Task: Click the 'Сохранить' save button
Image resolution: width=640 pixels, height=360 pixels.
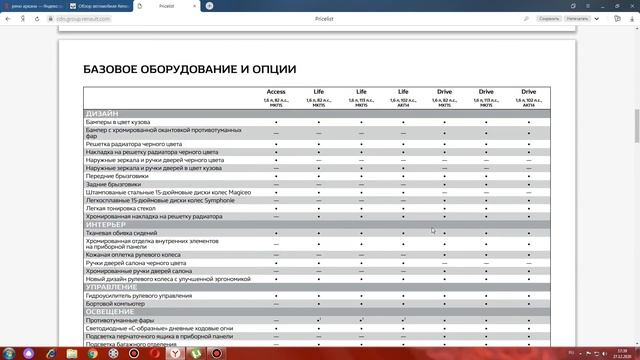Action: point(549,19)
